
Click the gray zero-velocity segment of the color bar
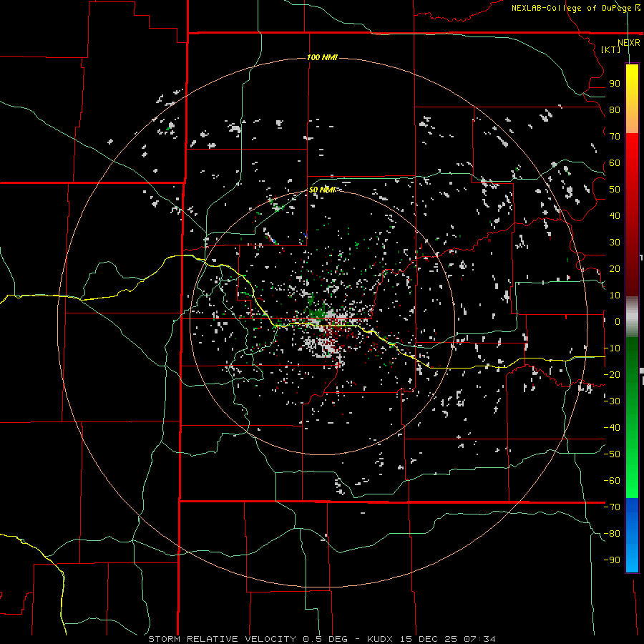(632, 317)
